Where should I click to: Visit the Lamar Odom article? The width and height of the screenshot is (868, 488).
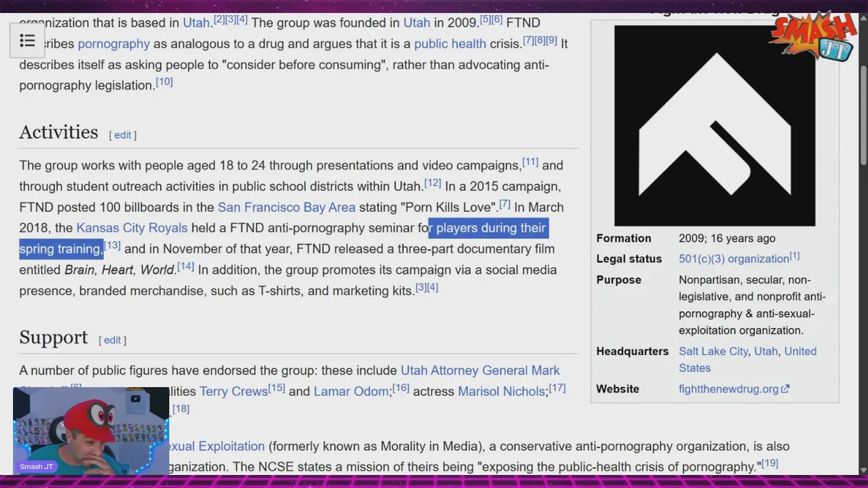pos(351,391)
